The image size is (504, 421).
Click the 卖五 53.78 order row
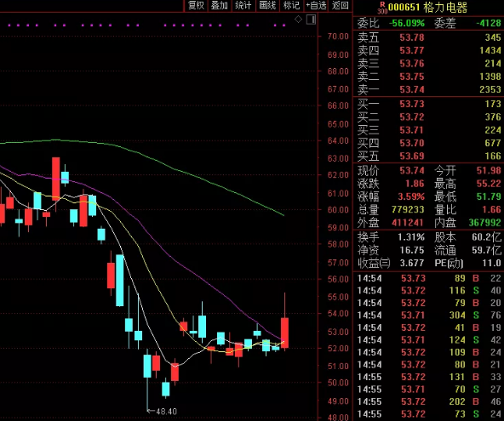[429, 37]
